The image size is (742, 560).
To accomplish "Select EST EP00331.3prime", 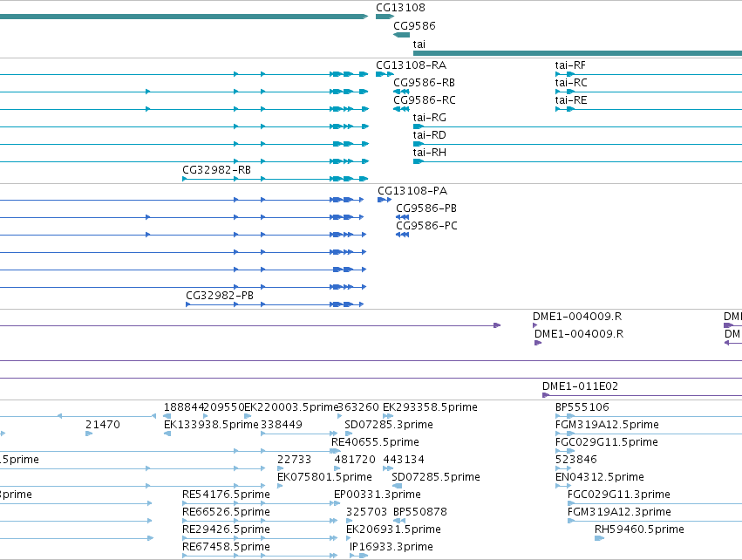I will click(x=378, y=495).
